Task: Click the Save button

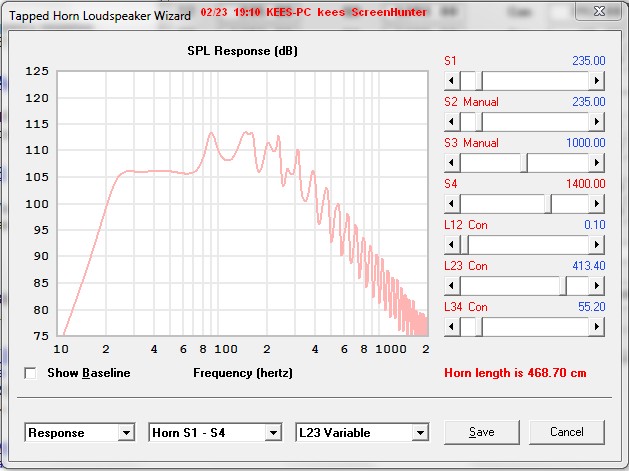Action: 482,432
